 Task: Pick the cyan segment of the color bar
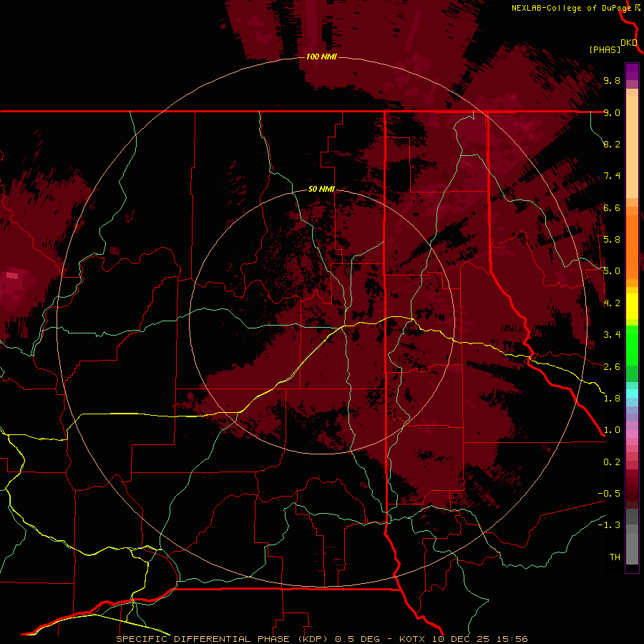click(x=632, y=394)
